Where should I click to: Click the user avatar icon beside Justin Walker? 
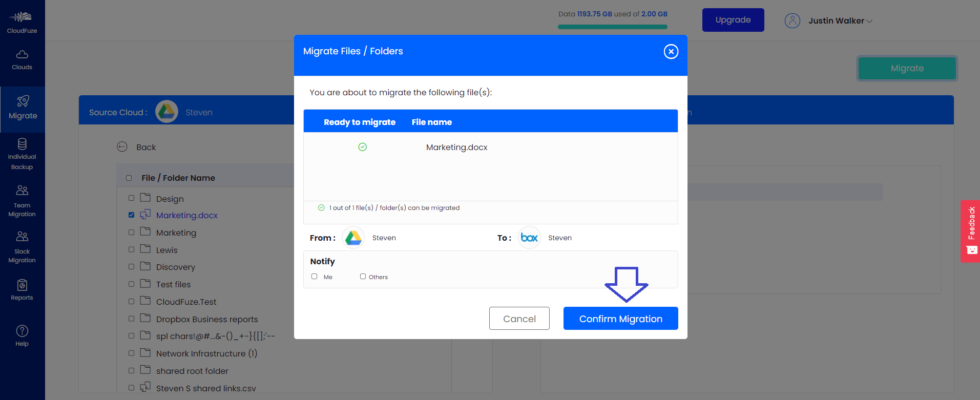click(793, 20)
